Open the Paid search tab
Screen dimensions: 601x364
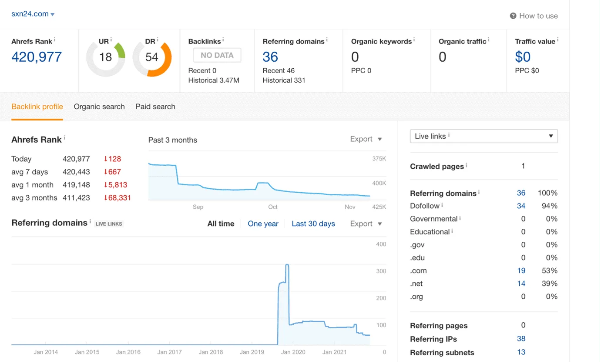(155, 107)
